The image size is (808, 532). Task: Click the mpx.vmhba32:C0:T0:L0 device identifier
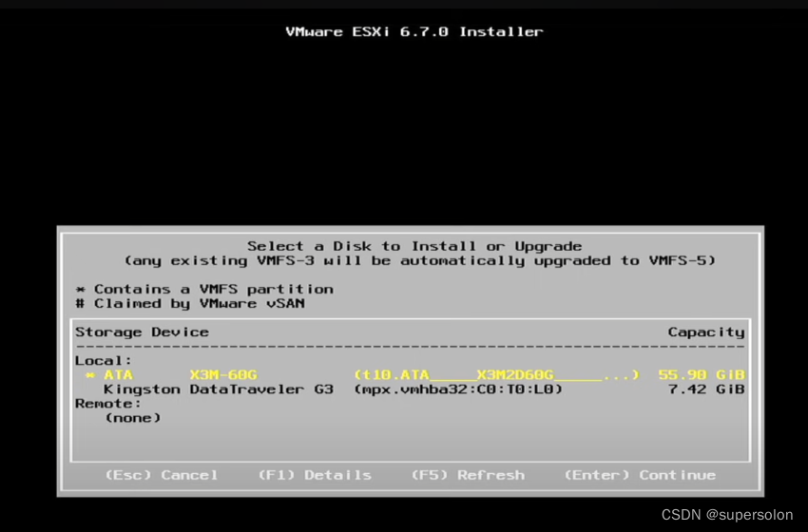point(458,389)
